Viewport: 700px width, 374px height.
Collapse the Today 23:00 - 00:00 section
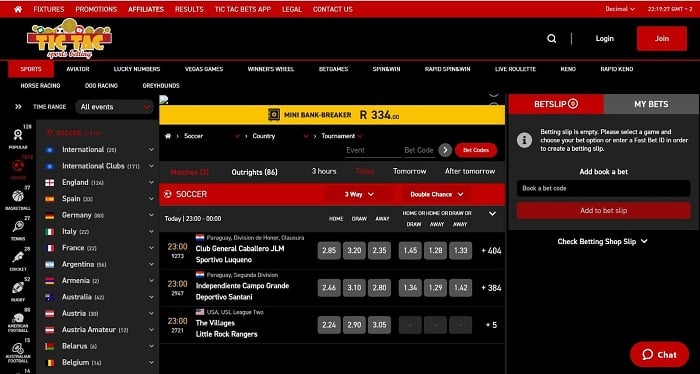pos(492,214)
